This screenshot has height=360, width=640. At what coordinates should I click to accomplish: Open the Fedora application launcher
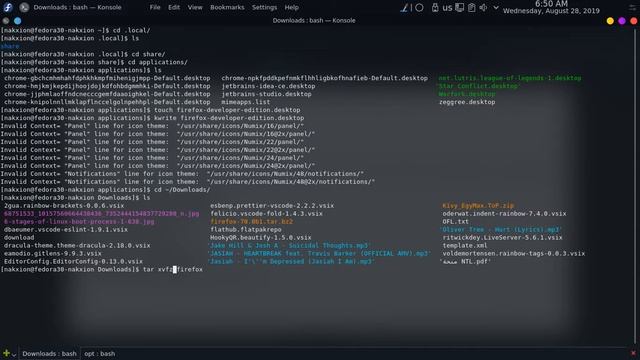click(7, 7)
